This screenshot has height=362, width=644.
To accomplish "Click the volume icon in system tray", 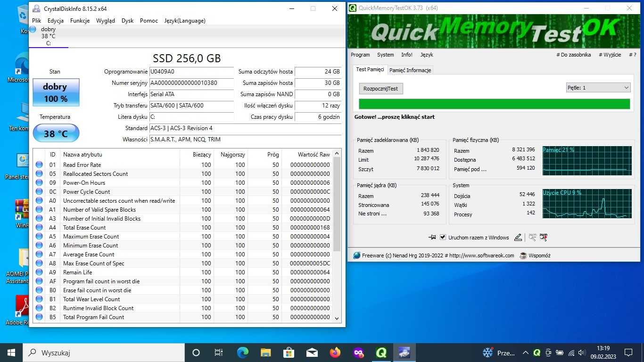I will tap(582, 353).
